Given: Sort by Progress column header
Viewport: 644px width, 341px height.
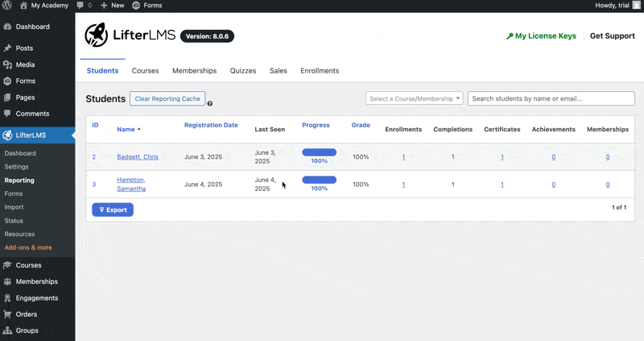Looking at the screenshot, I should pos(316,125).
